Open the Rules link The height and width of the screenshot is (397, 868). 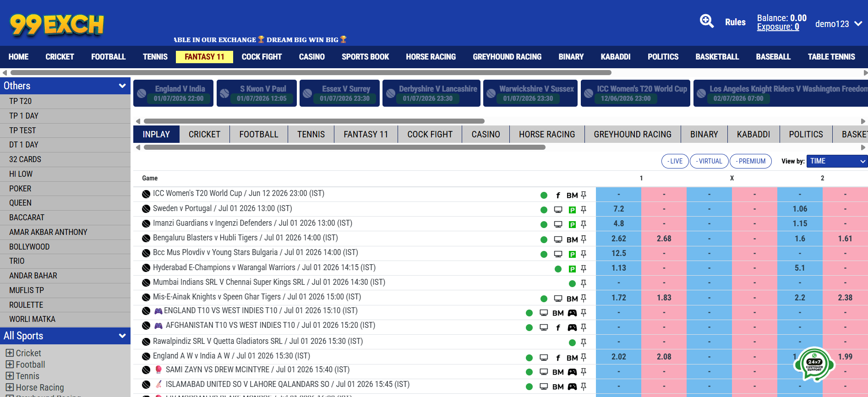click(x=735, y=22)
